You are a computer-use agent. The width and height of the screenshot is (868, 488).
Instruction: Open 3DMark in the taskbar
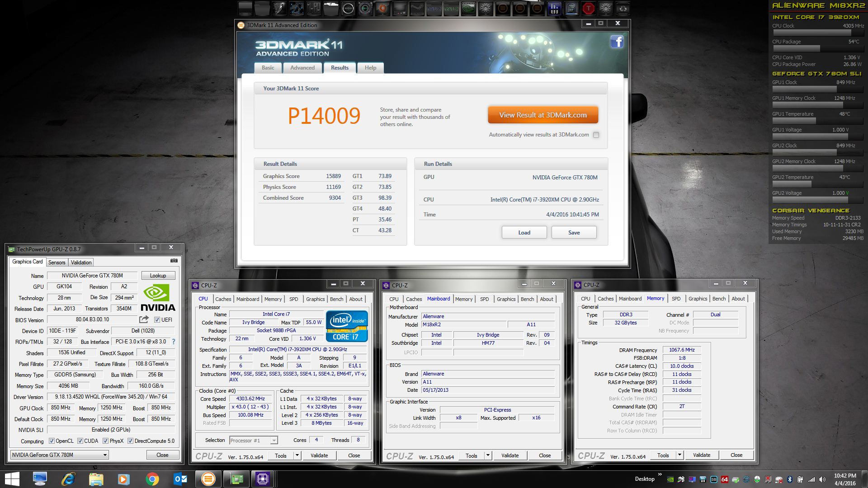pyautogui.click(x=208, y=479)
